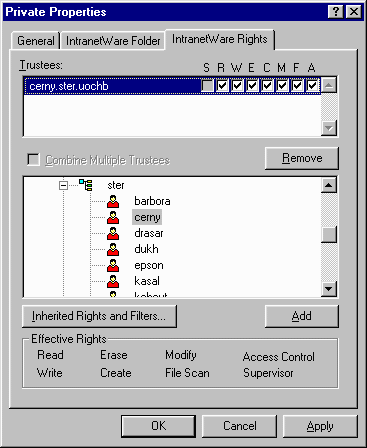
Task: Toggle the Access Control (A) right checkbox
Action: point(312,86)
